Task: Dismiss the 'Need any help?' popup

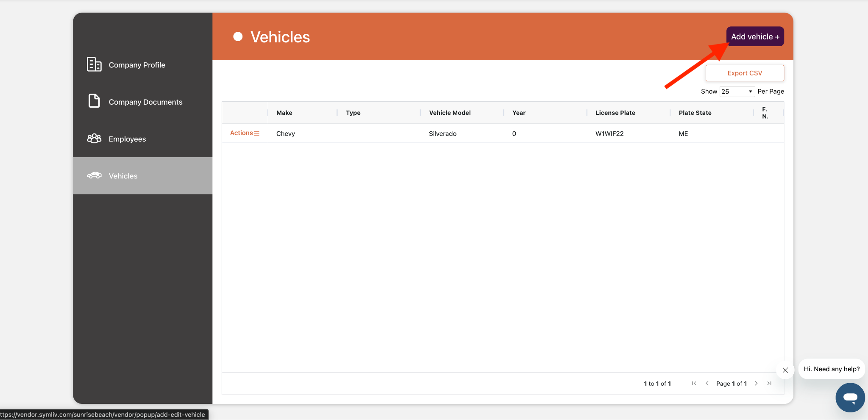Action: pyautogui.click(x=785, y=370)
